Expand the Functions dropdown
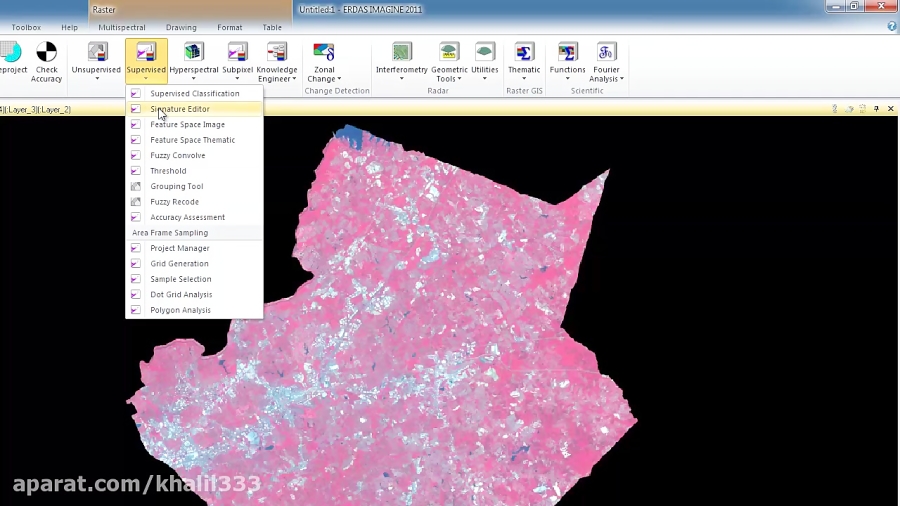The height and width of the screenshot is (506, 900). click(567, 78)
